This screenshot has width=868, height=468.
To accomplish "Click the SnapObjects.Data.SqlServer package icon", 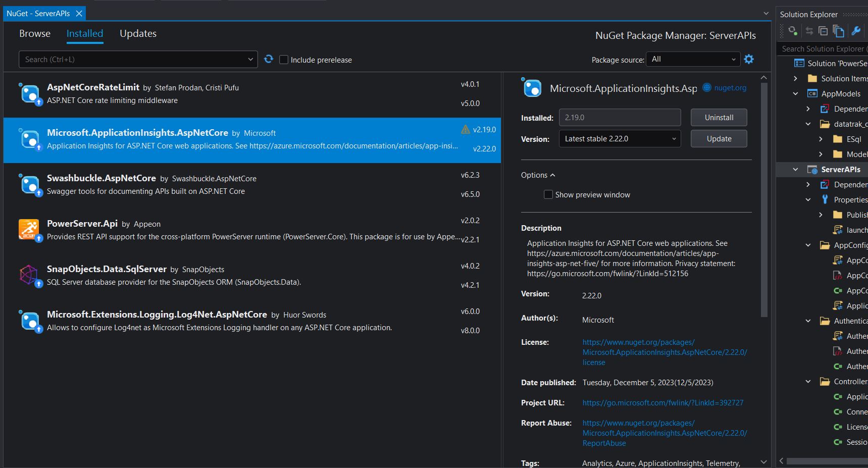I will (x=29, y=275).
